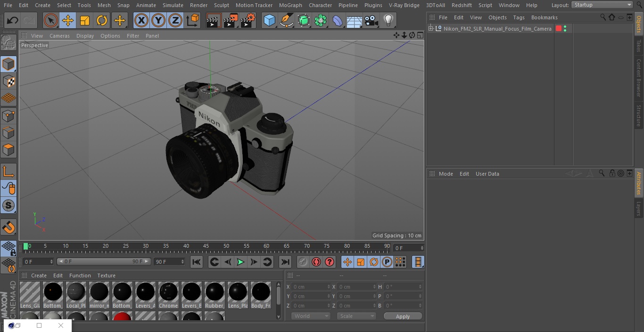Switch to the Content Browser side tab
This screenshot has height=332, width=644.
pos(639,78)
